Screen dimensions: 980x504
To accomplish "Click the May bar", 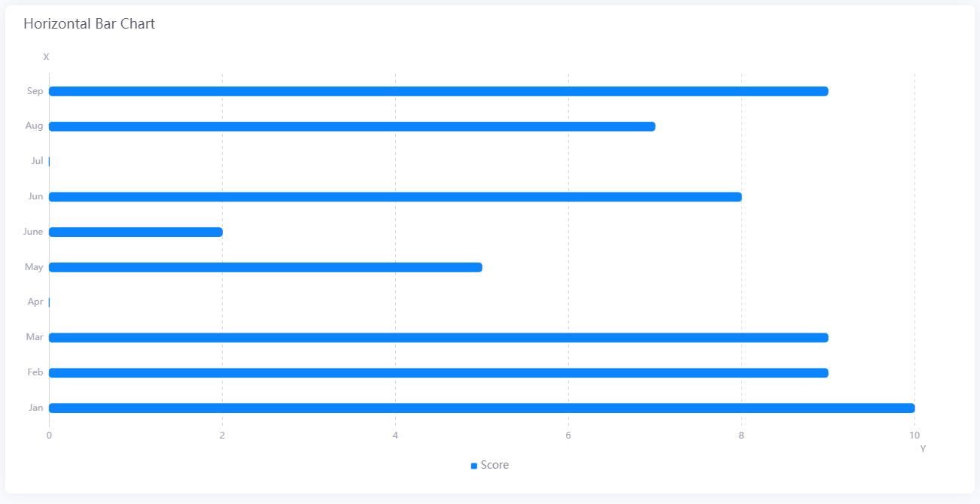I will (x=265, y=267).
